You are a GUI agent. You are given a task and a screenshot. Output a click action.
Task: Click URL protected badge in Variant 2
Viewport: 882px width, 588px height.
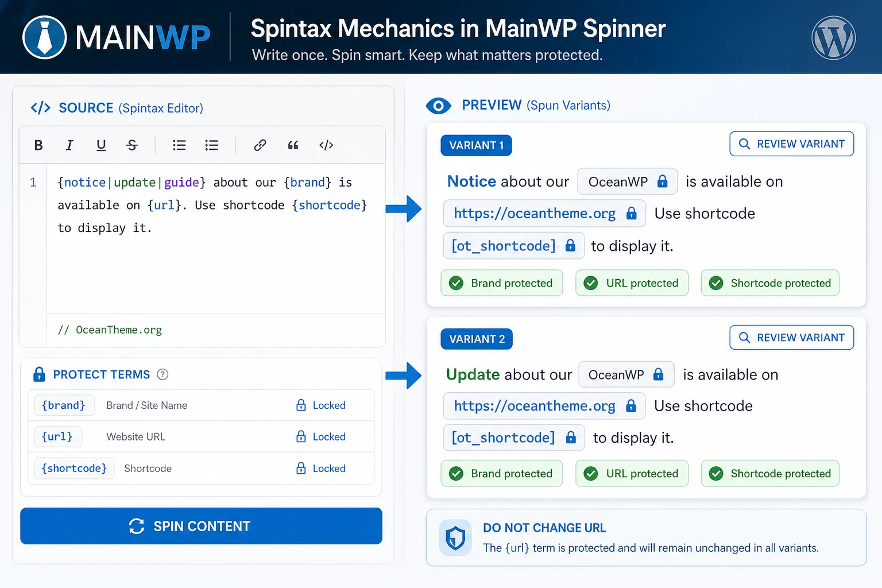(632, 474)
